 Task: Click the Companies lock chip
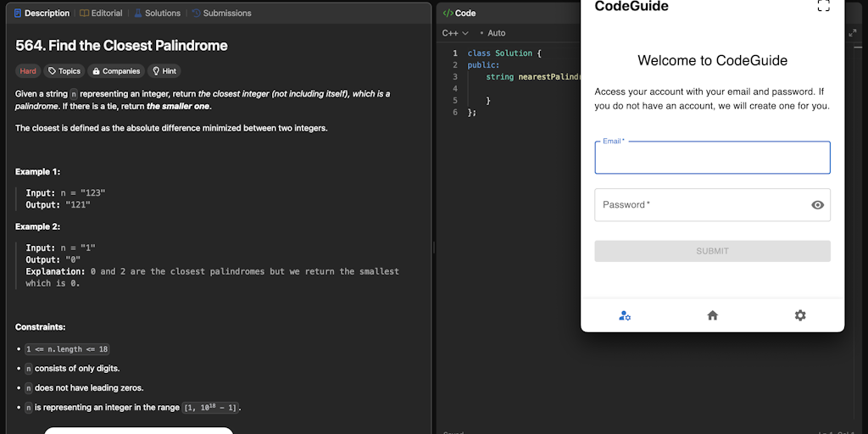point(116,71)
